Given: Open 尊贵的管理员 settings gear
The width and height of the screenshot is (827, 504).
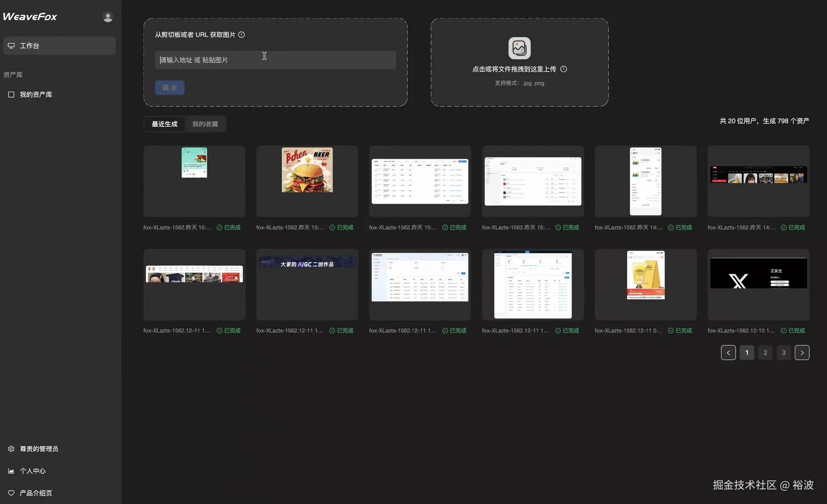Looking at the screenshot, I should coord(11,449).
